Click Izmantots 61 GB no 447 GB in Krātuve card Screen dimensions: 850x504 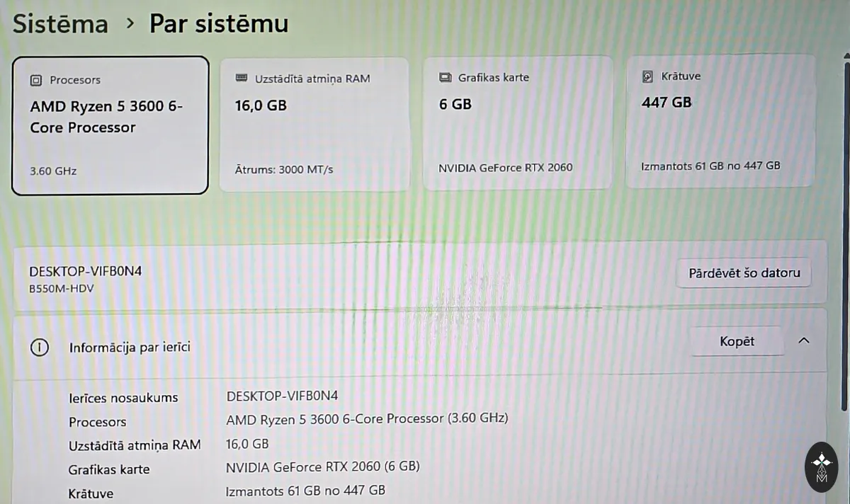pyautogui.click(x=710, y=165)
